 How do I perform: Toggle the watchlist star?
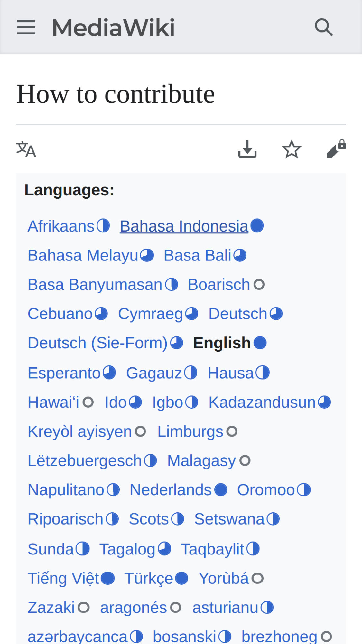click(x=292, y=149)
